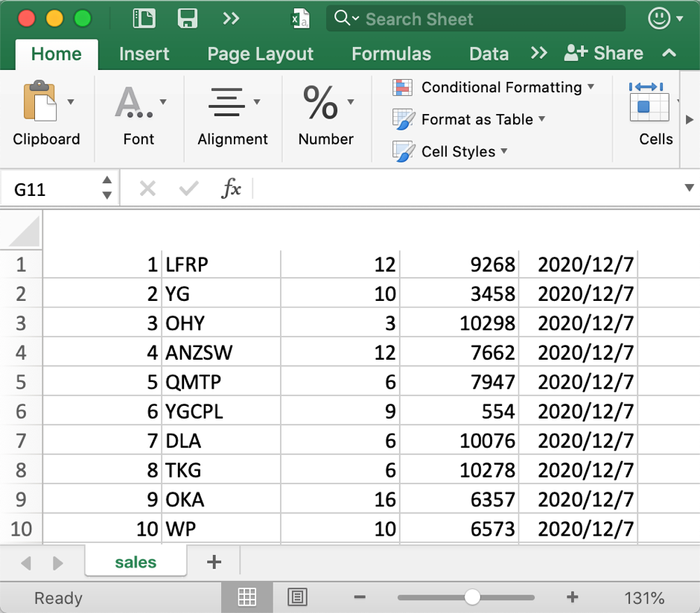Click the Insert Function fx icon
This screenshot has height=613, width=700.
pyautogui.click(x=232, y=188)
